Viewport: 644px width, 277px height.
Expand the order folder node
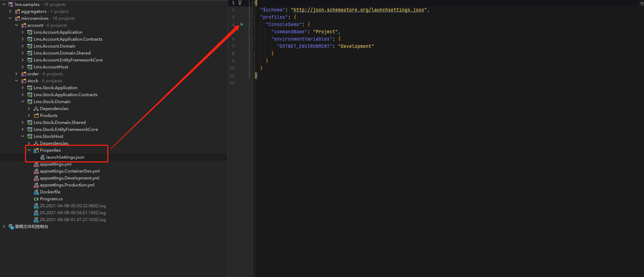16,74
